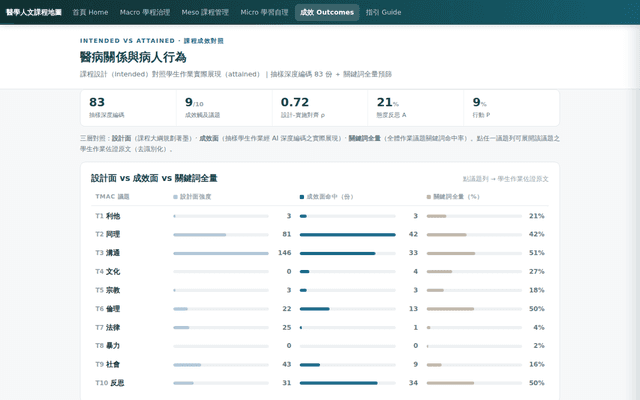Viewport: 640px width, 400px height.
Task: Expand the T2 同理 topic row
Action: (320, 234)
